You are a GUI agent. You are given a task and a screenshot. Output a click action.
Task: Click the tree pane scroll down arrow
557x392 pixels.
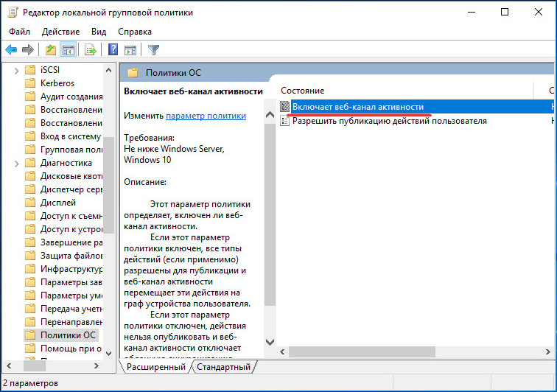point(109,354)
